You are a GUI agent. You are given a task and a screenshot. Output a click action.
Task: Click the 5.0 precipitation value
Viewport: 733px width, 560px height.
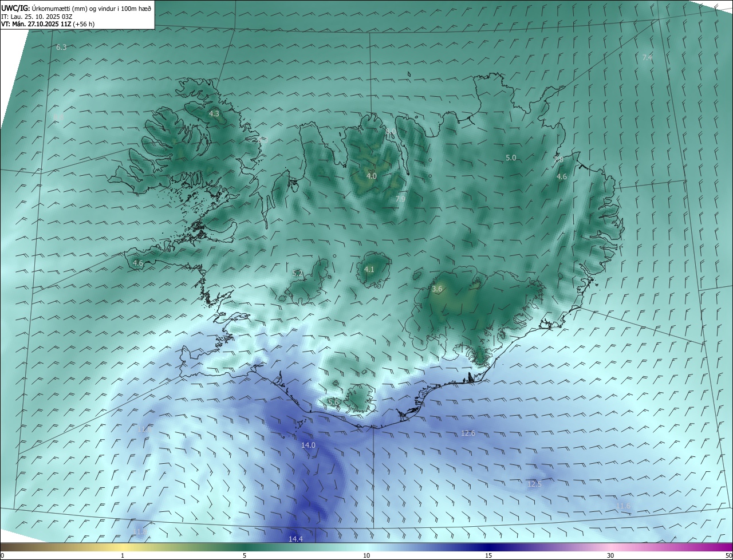pyautogui.click(x=511, y=157)
